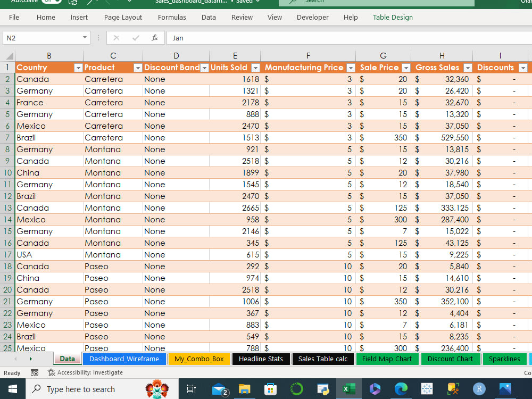Viewport: 532px width, 399px height.
Task: Open the Help ribbon tab
Action: tap(351, 18)
